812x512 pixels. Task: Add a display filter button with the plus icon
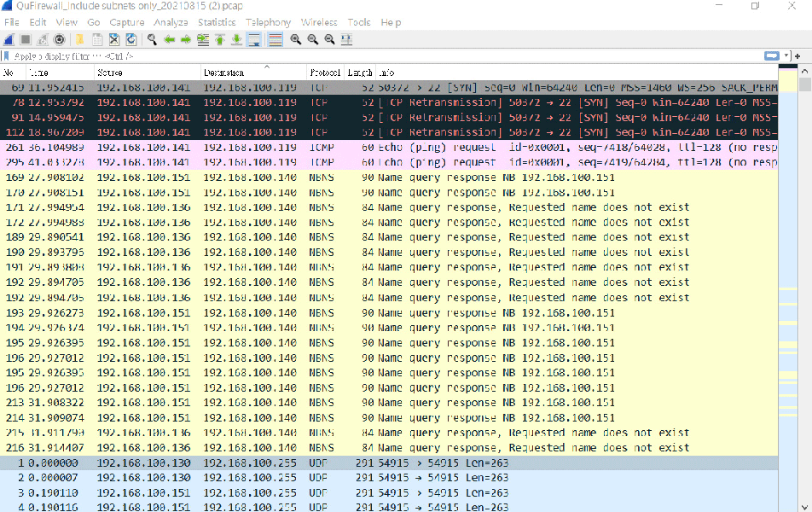(x=797, y=56)
